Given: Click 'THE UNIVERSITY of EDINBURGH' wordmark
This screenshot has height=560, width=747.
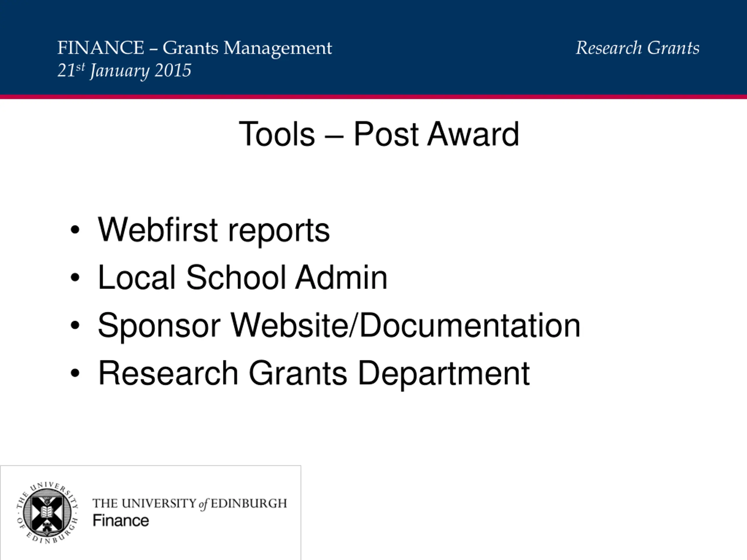Looking at the screenshot, I should [x=190, y=503].
